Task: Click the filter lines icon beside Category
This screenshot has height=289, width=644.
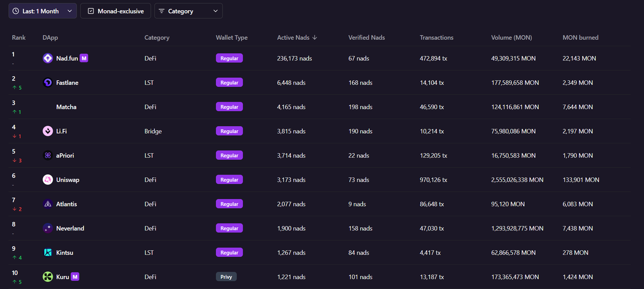Action: click(x=162, y=11)
